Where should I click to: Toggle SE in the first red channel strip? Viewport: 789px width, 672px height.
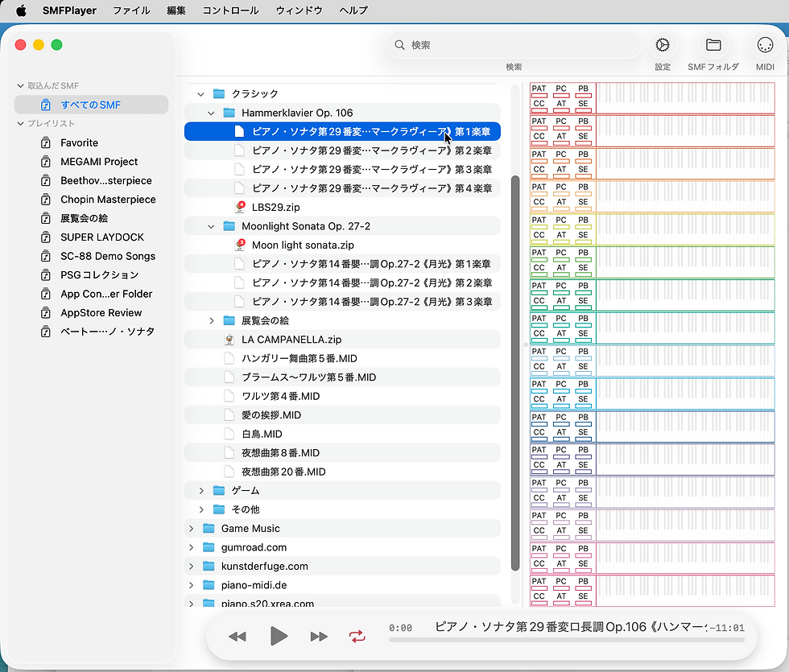[583, 105]
